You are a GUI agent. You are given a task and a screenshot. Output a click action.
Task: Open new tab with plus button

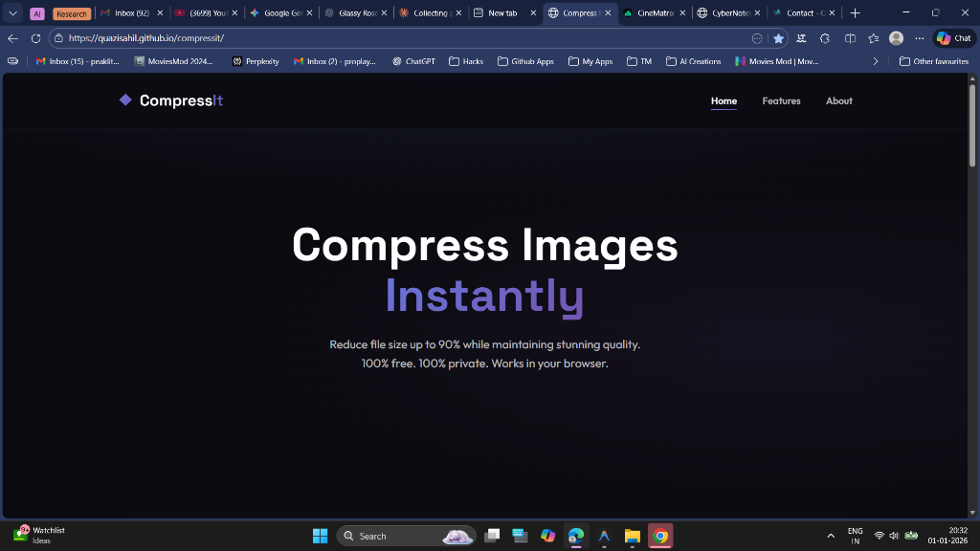[855, 13]
